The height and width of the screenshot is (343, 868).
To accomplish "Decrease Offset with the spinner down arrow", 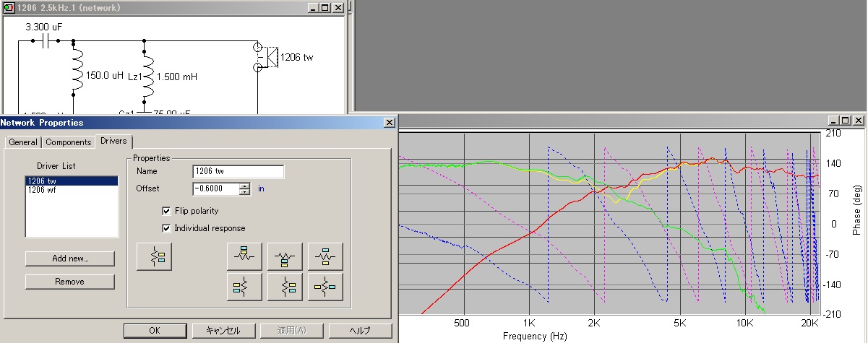I will 246,192.
